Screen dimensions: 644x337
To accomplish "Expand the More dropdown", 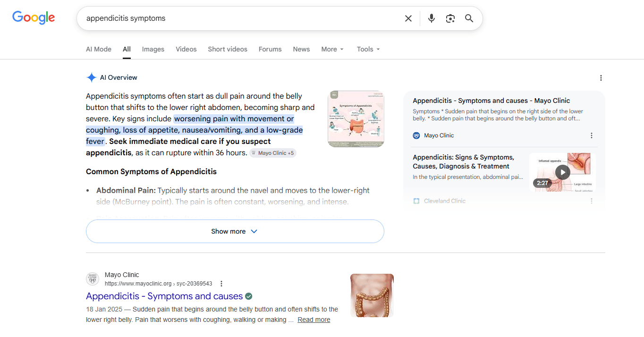I will [x=332, y=49].
